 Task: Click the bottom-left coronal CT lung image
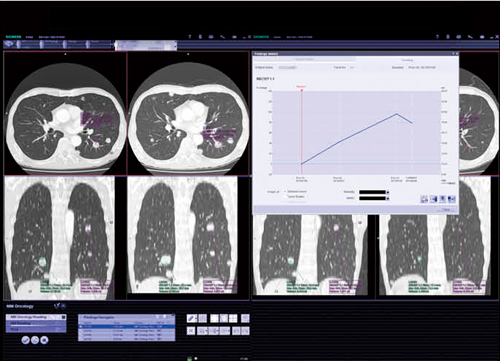coord(60,238)
